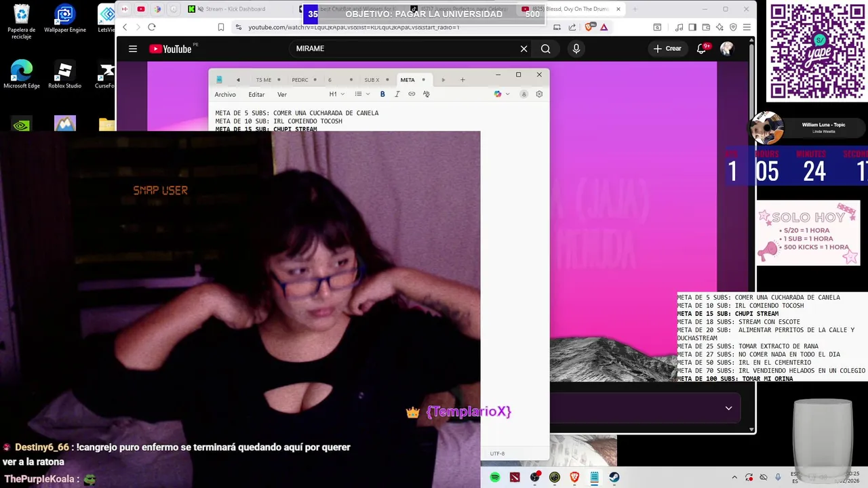Viewport: 868px width, 488px height.
Task: Start YouTube voice search with the microphone
Action: (x=576, y=49)
